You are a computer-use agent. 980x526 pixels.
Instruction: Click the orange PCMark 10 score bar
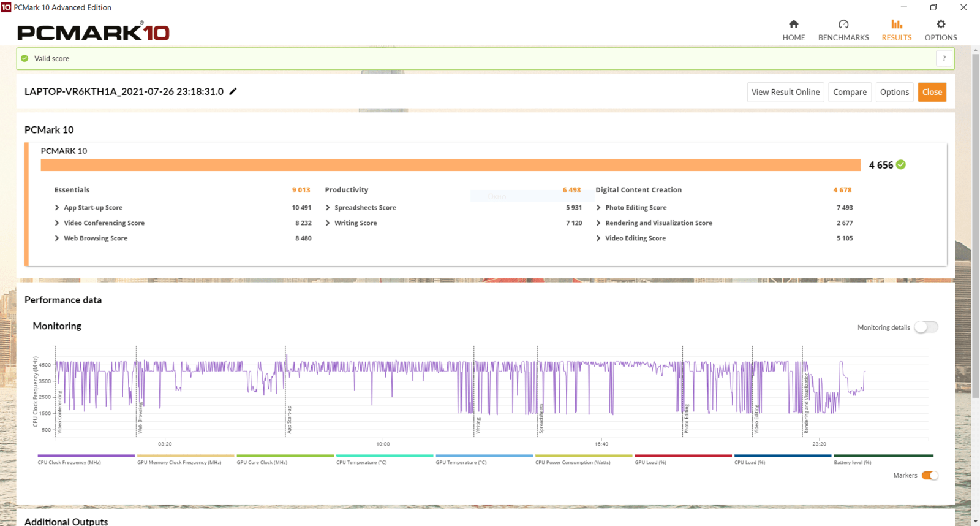point(451,165)
